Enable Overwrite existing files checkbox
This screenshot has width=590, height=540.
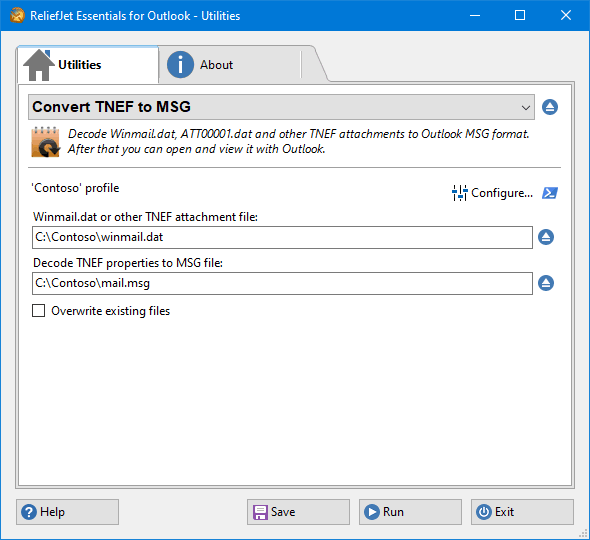tap(38, 311)
